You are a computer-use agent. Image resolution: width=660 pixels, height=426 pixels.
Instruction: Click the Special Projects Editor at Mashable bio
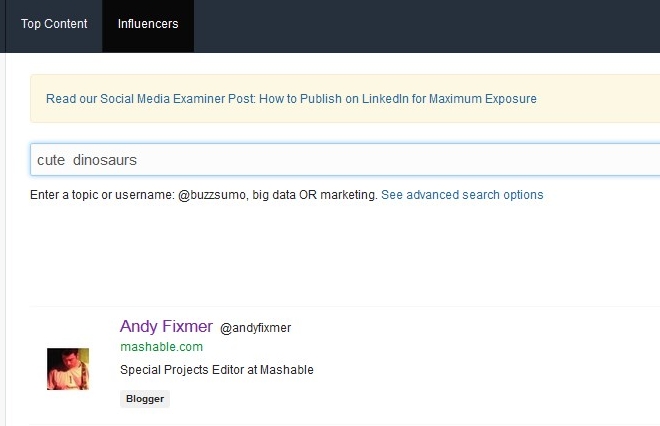tap(217, 370)
